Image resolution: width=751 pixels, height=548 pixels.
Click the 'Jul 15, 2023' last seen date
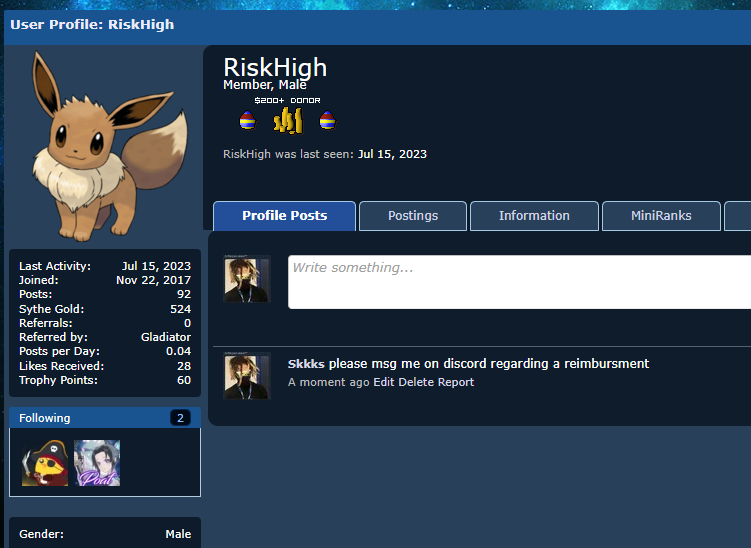392,154
